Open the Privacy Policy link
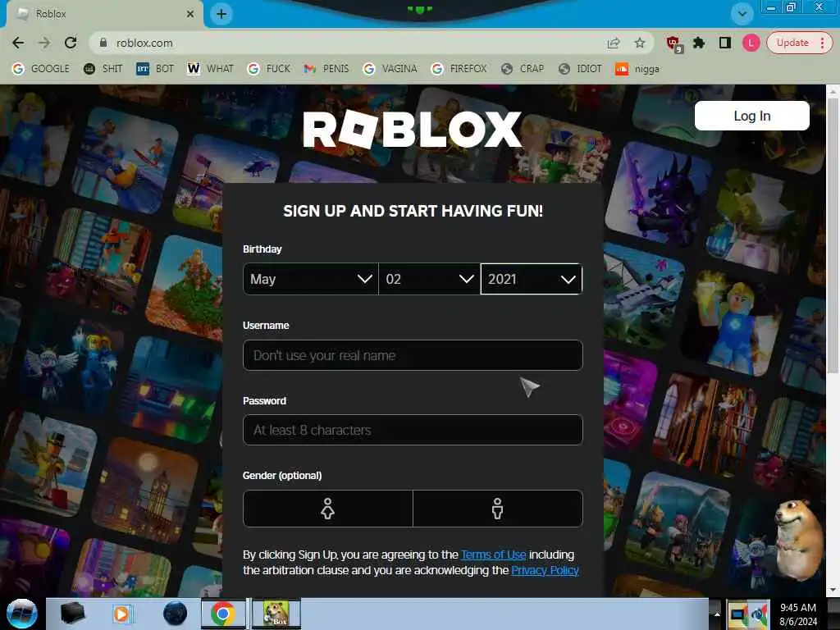Screen dimensions: 840x630 tap(545, 571)
